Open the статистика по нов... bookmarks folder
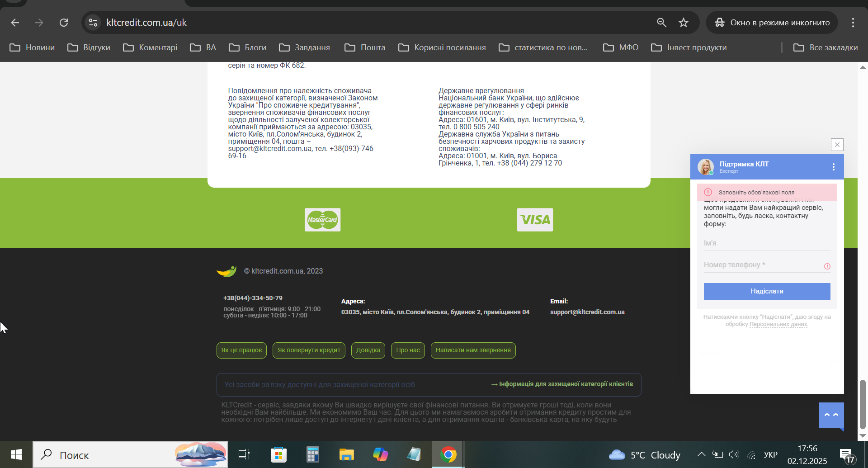Viewport: 868px width, 468px height. pyautogui.click(x=543, y=47)
